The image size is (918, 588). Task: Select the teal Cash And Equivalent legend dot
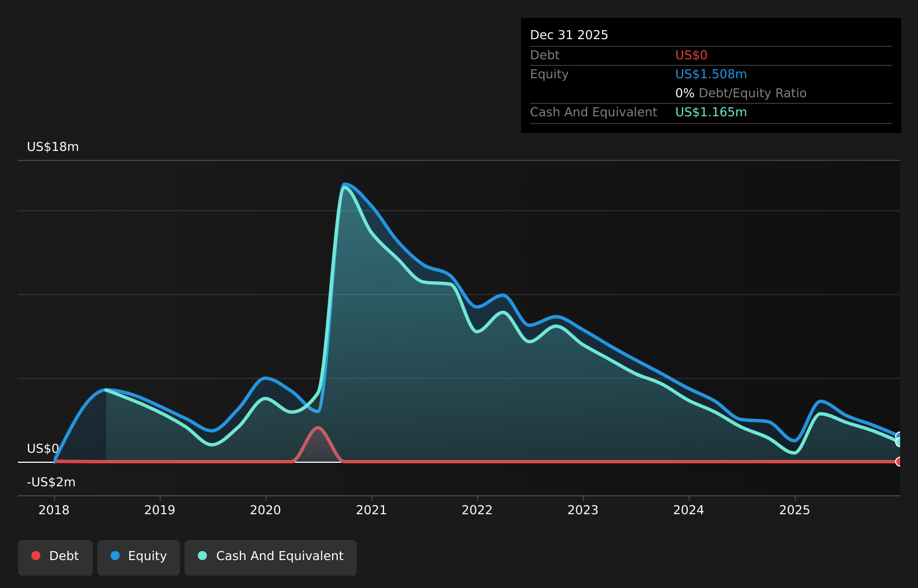(202, 556)
